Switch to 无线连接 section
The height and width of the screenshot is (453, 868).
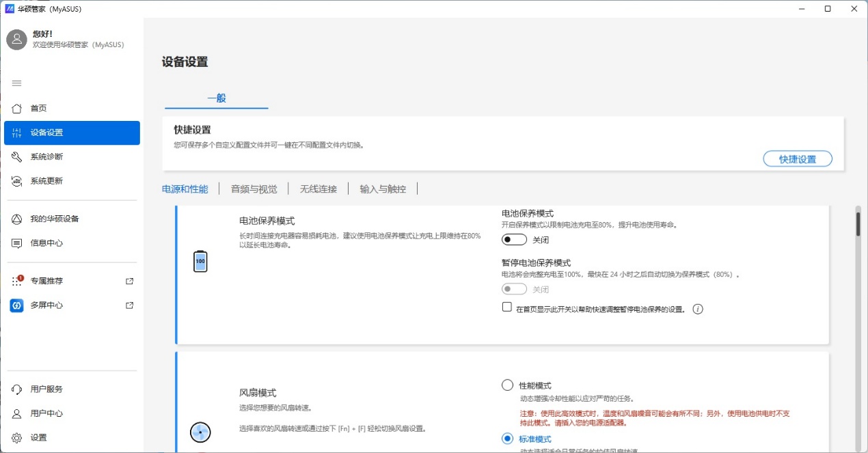pos(318,189)
